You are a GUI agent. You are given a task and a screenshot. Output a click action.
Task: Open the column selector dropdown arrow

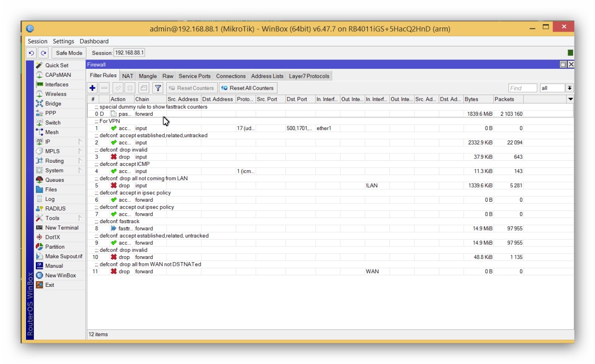[570, 99]
